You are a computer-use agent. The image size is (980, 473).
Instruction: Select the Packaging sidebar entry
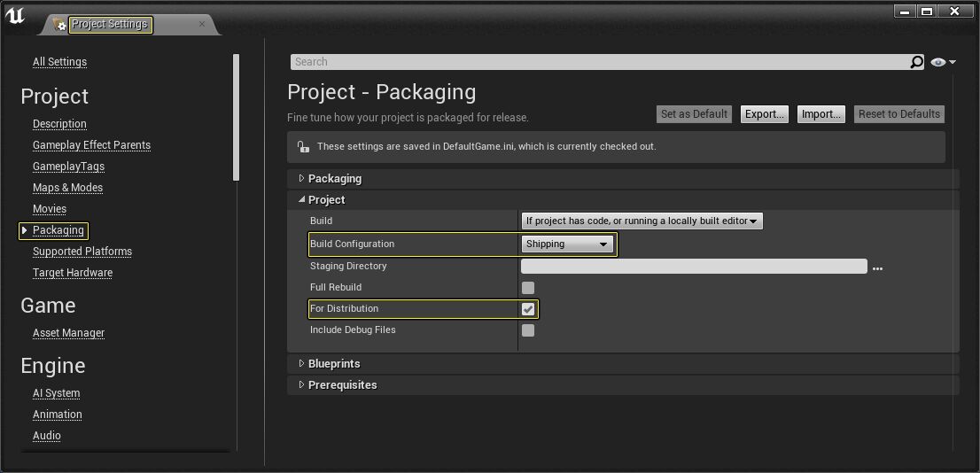tap(58, 230)
